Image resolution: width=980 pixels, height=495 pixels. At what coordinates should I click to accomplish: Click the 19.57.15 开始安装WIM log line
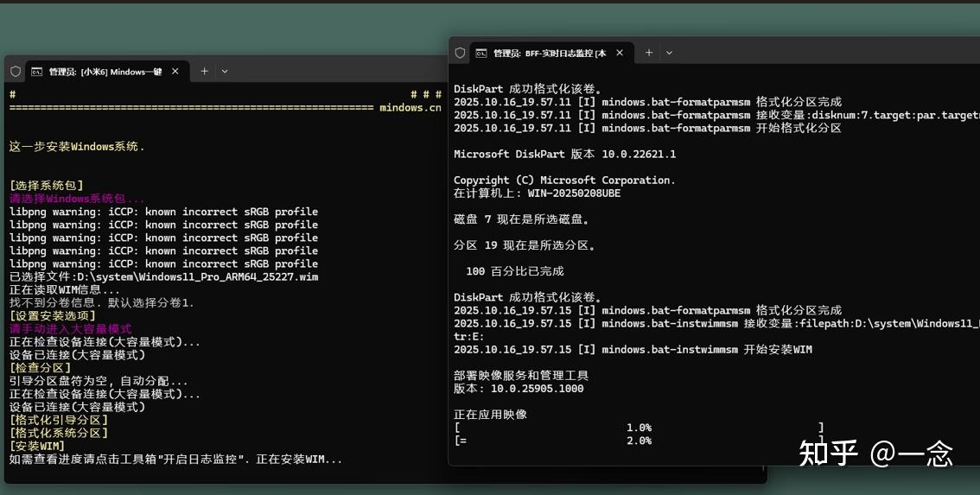pyautogui.click(x=633, y=349)
